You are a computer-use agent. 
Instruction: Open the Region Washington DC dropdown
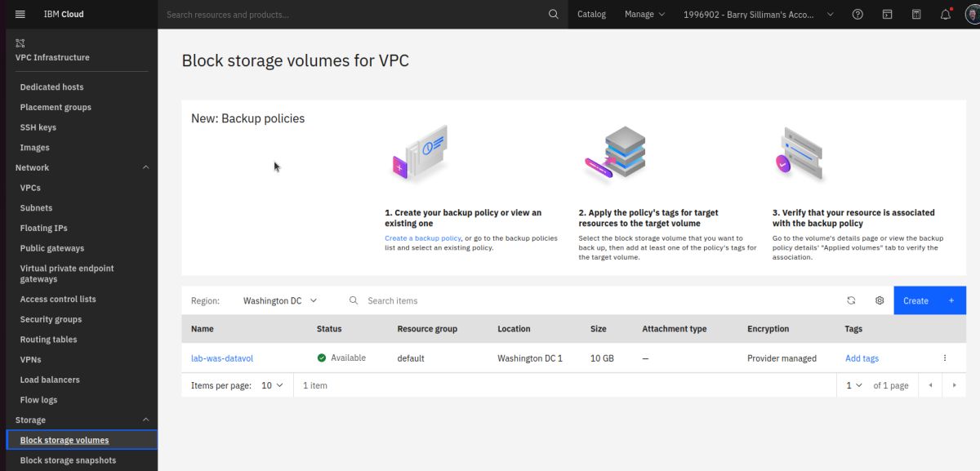[x=279, y=300]
